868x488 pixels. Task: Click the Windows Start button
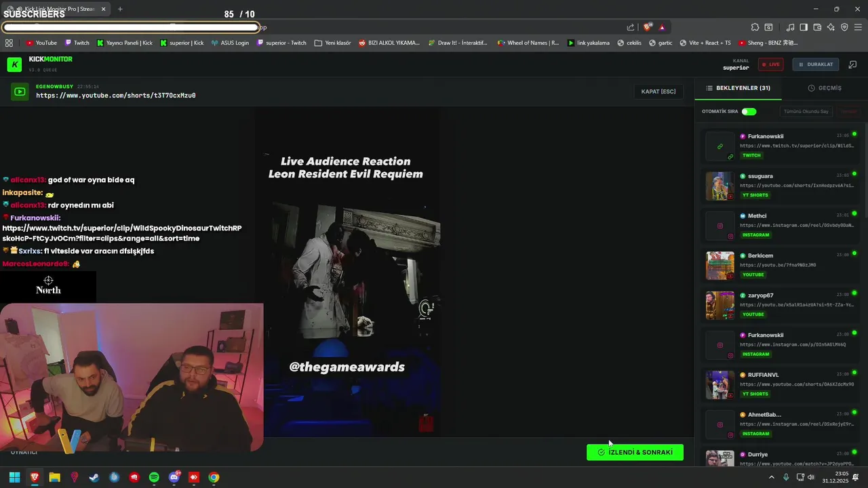coord(14,477)
